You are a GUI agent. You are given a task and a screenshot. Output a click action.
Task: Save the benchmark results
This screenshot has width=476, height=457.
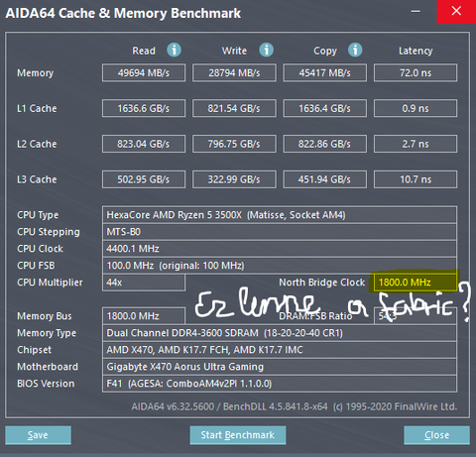pos(38,435)
